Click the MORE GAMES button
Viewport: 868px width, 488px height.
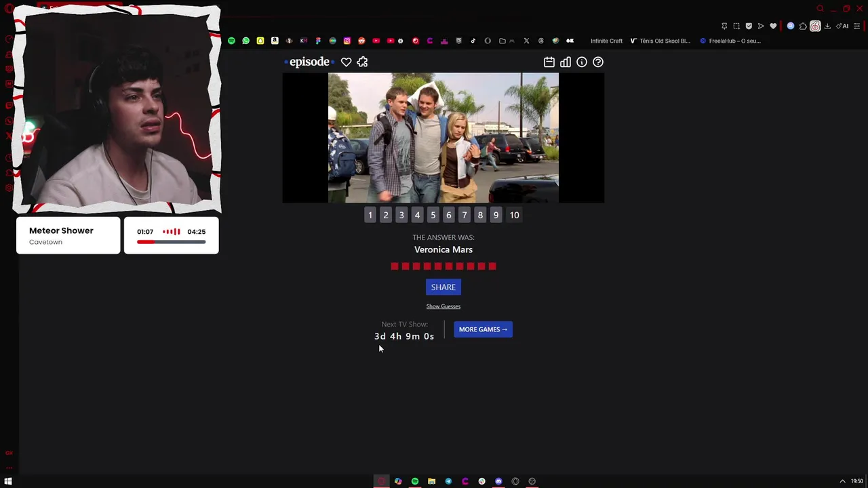click(483, 329)
